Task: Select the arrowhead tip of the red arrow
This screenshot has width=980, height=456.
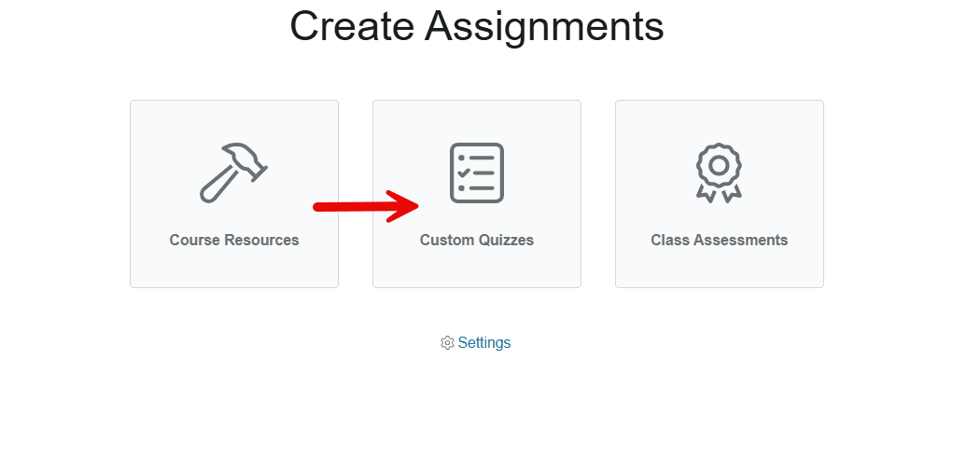Action: pos(415,205)
